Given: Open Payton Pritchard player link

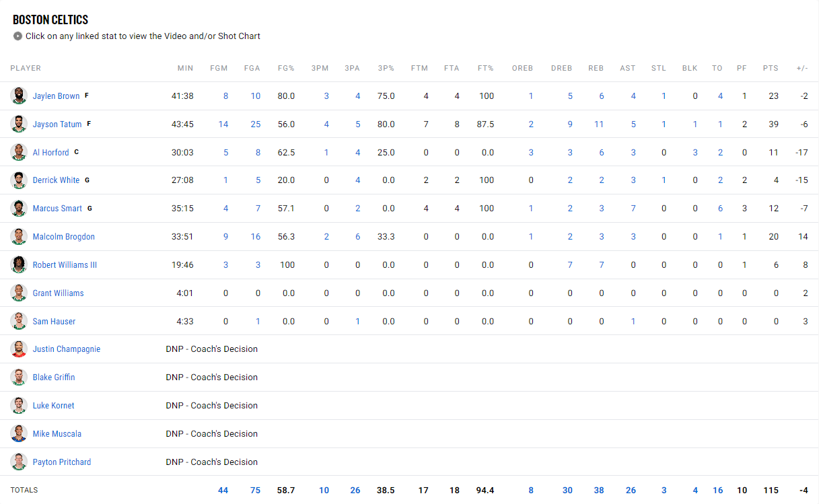Looking at the screenshot, I should coord(62,462).
